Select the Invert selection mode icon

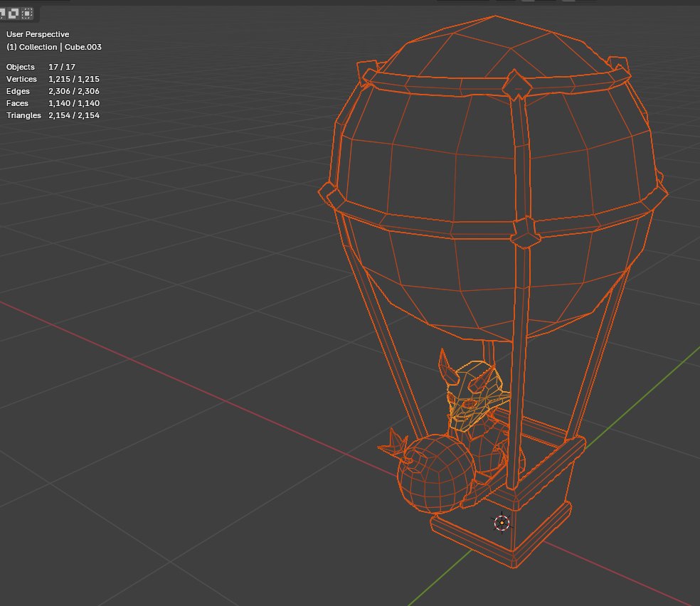14,14
